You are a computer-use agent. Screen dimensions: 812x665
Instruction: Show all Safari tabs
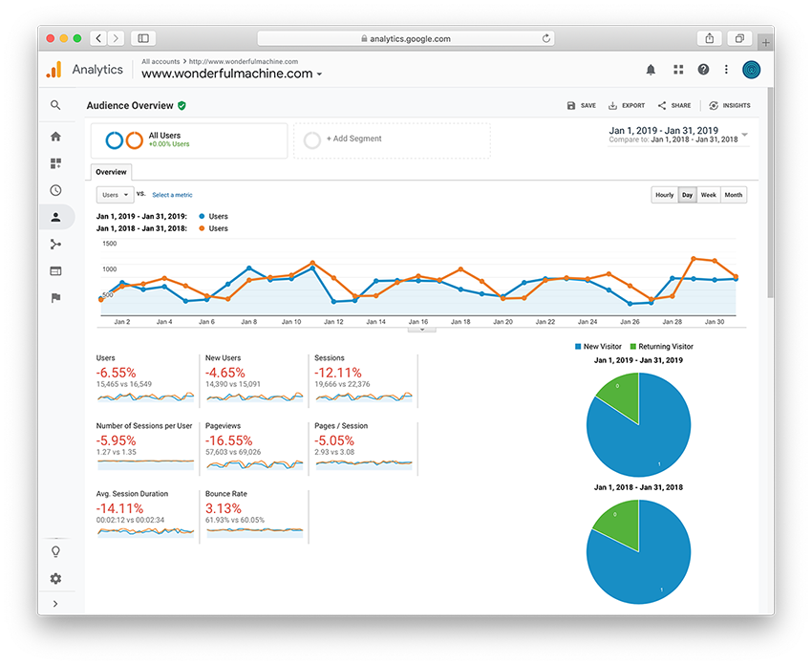(x=740, y=38)
